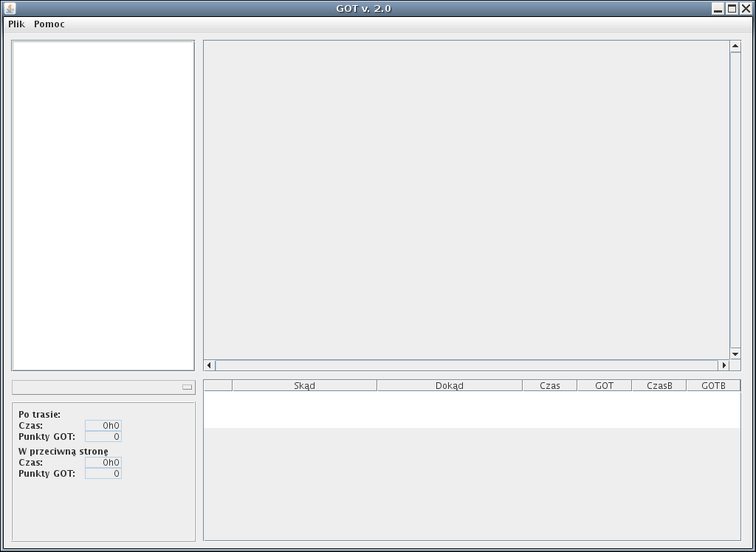Click the horizontal scrollbar left arrow
Viewport: 756px width, 552px height.
click(209, 365)
